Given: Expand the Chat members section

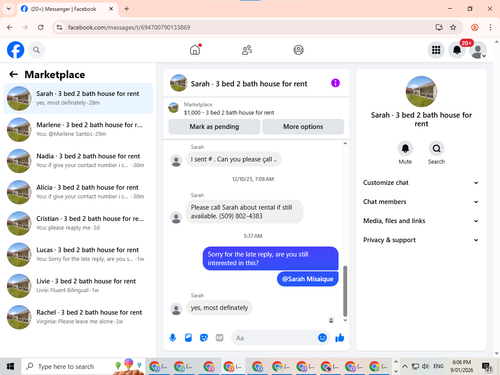Looking at the screenshot, I should click(421, 202).
